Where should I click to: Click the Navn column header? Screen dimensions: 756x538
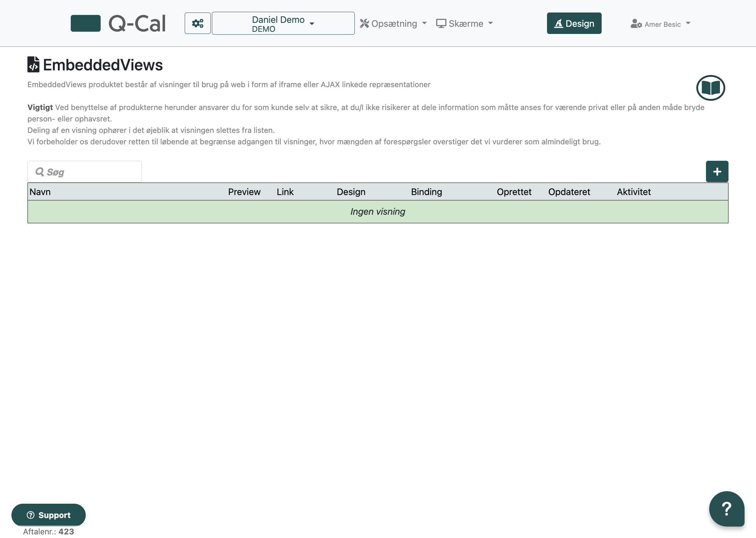coord(40,192)
